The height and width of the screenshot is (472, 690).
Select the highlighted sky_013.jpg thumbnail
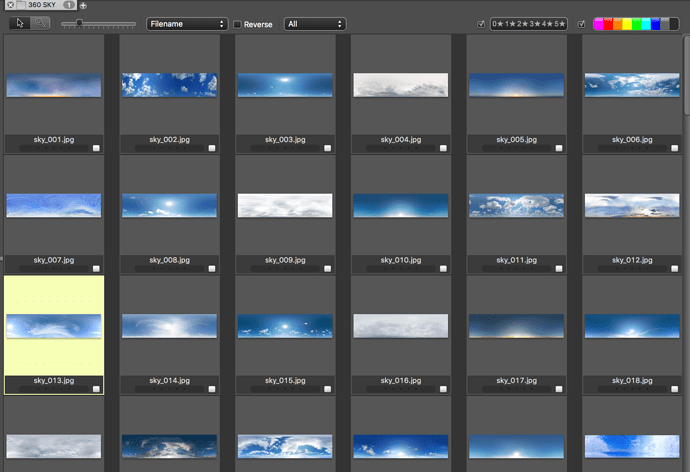(54, 326)
